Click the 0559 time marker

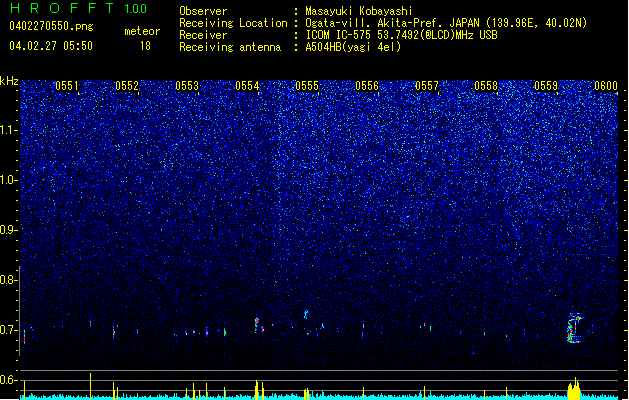coord(546,86)
